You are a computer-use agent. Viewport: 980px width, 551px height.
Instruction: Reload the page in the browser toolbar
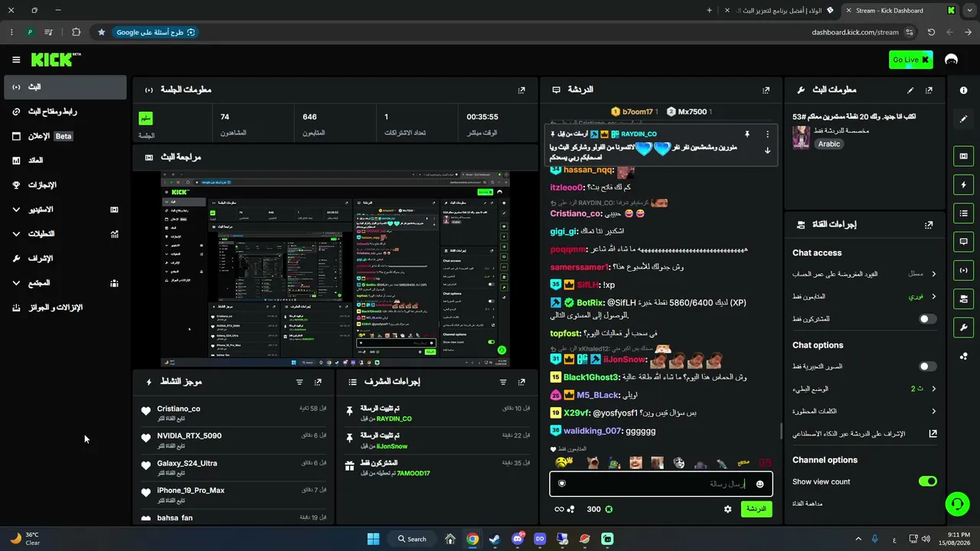931,32
